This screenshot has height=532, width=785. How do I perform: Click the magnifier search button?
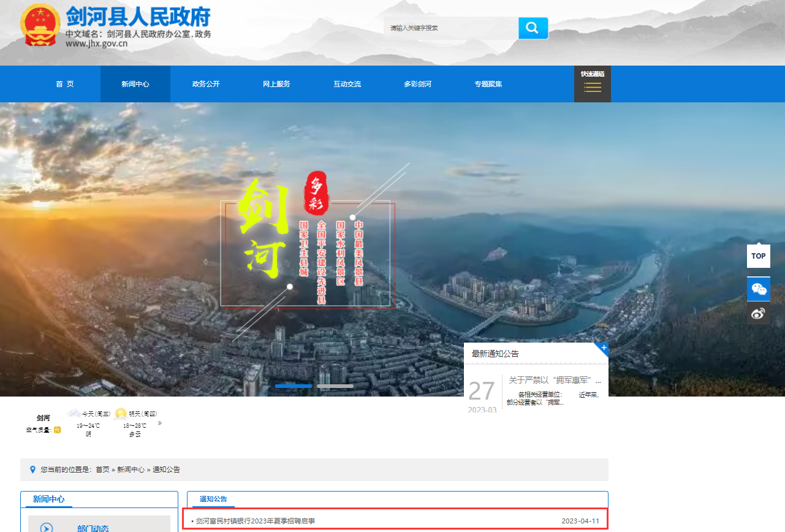(533, 28)
